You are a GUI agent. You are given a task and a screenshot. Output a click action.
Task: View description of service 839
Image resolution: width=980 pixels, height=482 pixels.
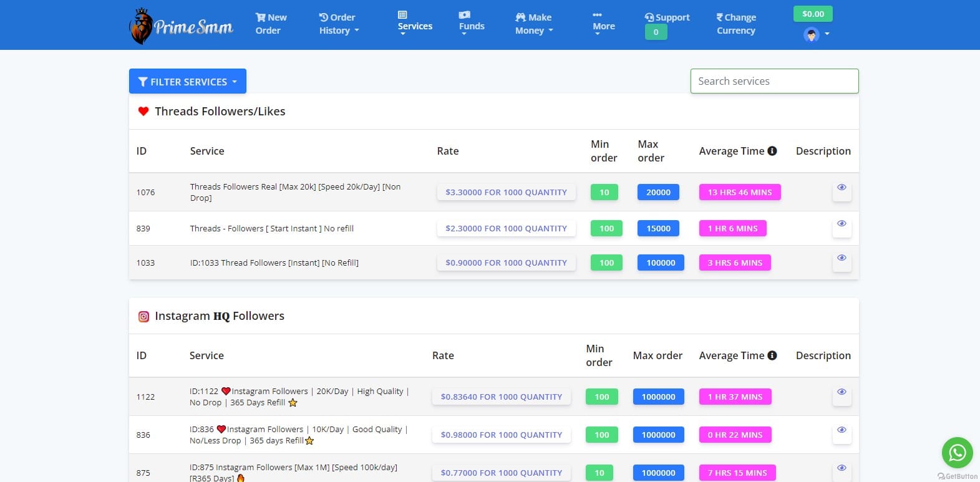pyautogui.click(x=842, y=224)
